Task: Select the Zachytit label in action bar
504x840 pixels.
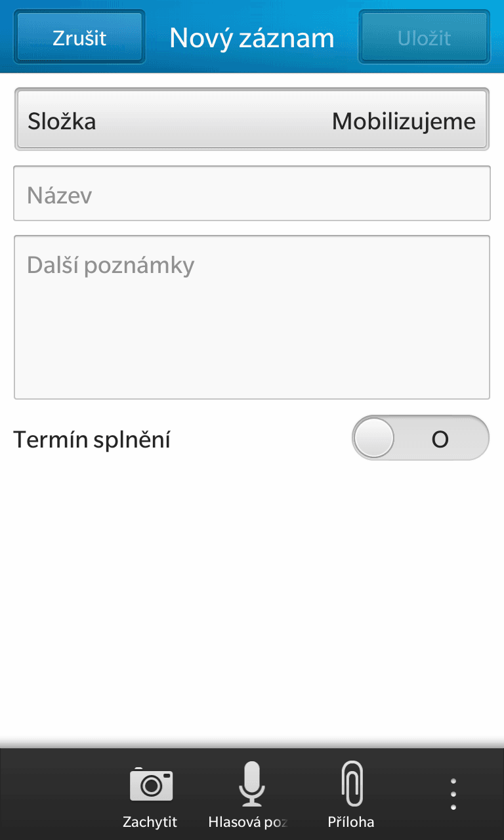Action: point(150,822)
